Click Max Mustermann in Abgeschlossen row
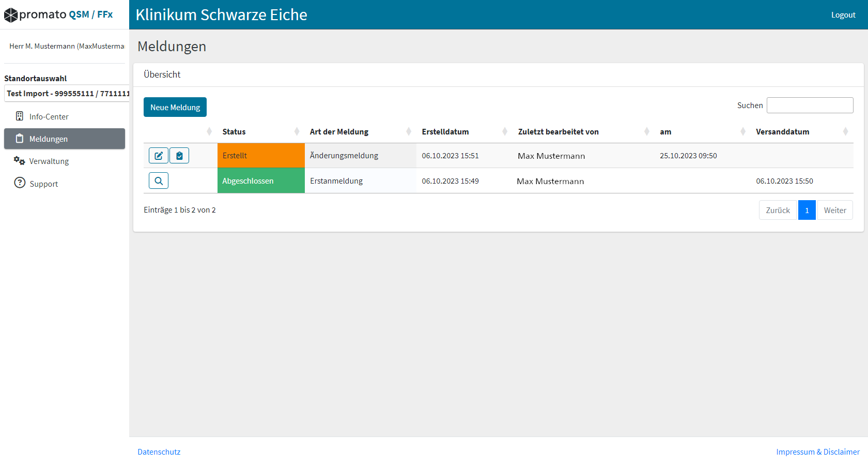868x466 pixels. point(550,181)
